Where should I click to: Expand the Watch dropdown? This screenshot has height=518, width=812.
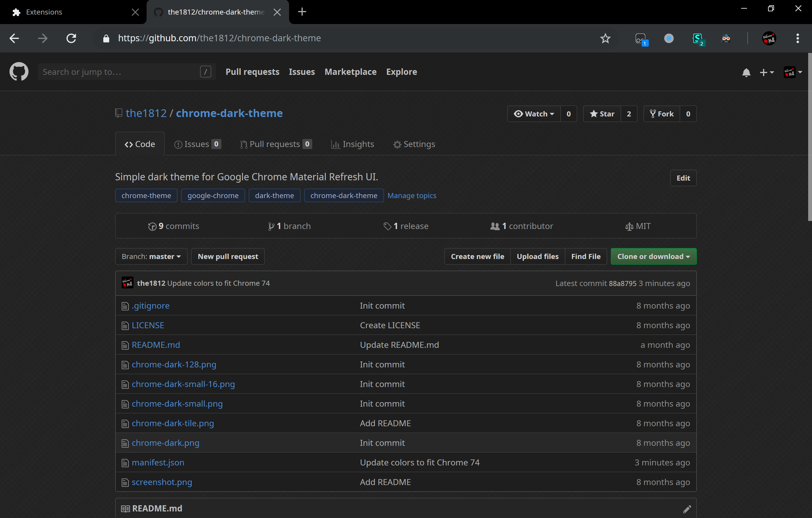534,114
